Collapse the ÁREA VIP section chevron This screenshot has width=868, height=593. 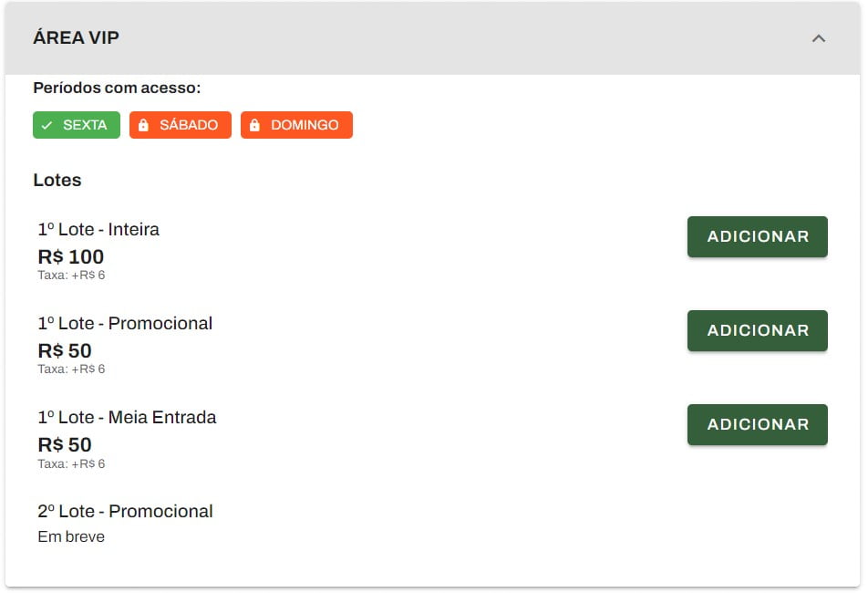pyautogui.click(x=818, y=38)
